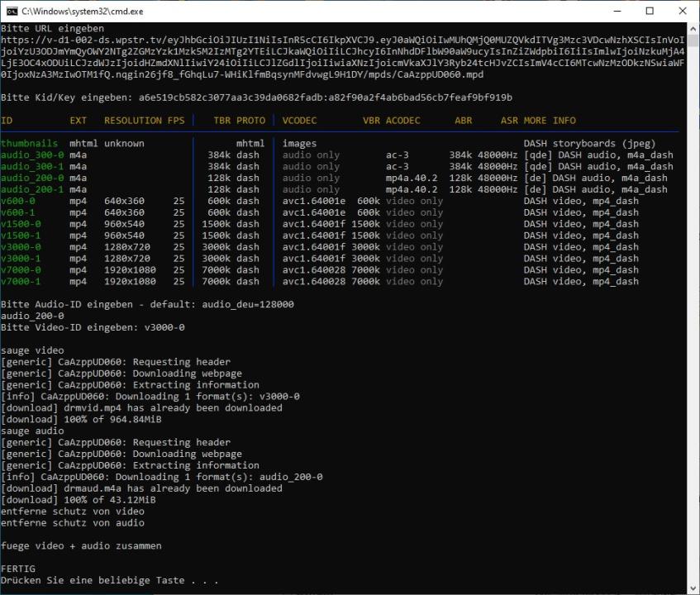
Task: Click the green 'v3000-0' ID in the format table
Action: click(x=21, y=247)
